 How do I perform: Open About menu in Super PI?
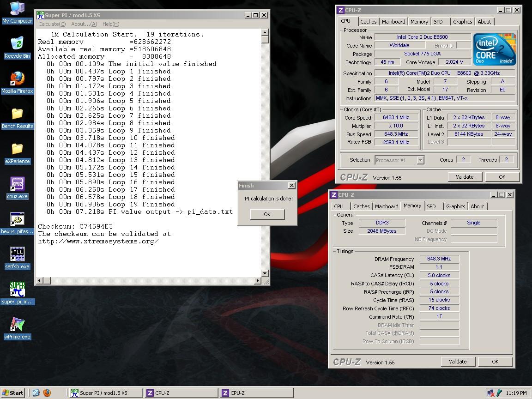coord(84,24)
